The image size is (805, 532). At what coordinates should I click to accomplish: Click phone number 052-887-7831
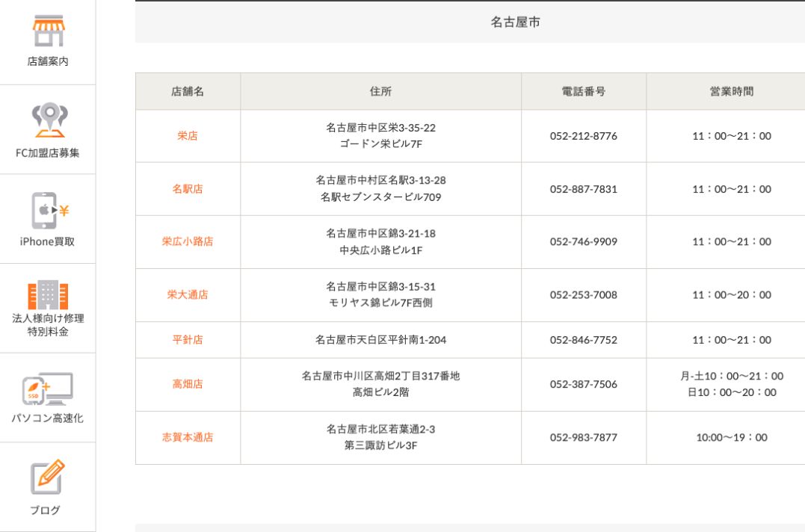(x=583, y=189)
